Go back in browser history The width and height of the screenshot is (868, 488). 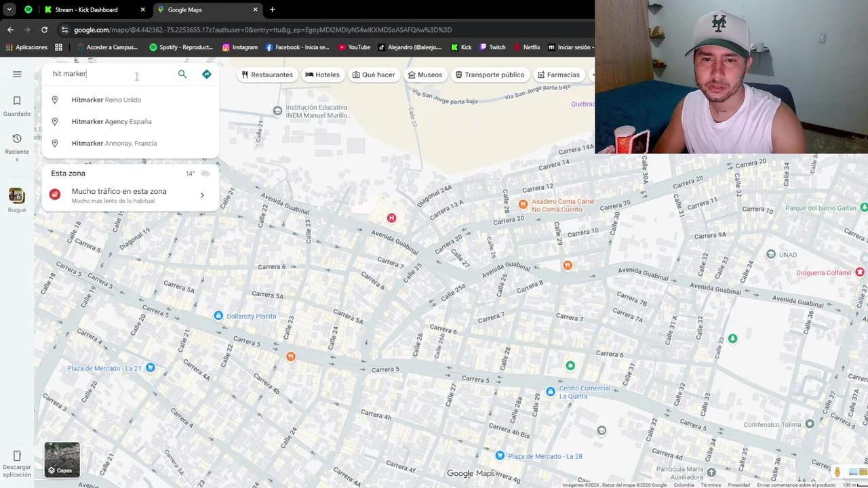[10, 30]
